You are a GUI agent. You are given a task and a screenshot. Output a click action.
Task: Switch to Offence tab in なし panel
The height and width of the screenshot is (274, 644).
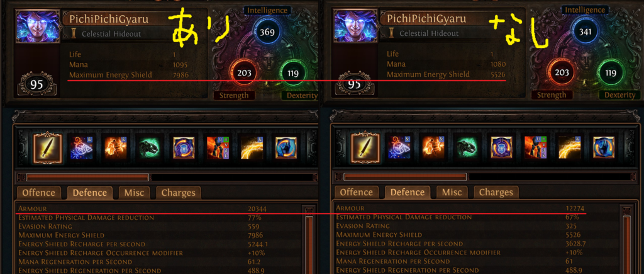coord(356,192)
